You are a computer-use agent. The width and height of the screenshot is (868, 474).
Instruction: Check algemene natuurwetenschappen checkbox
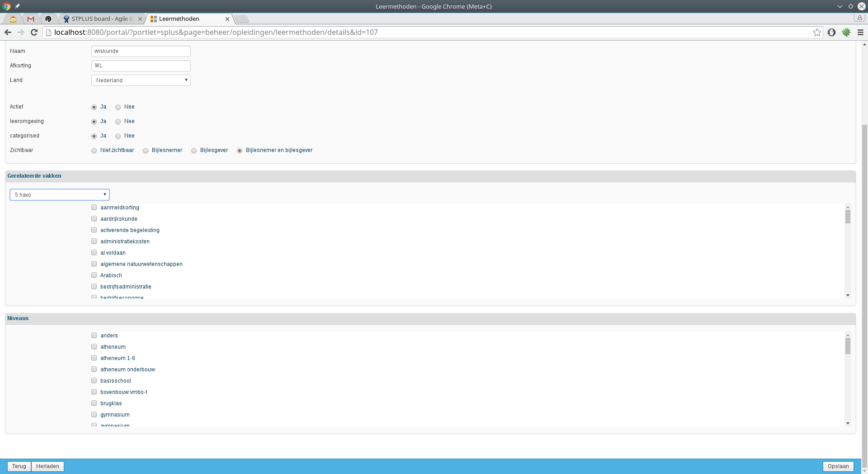94,264
